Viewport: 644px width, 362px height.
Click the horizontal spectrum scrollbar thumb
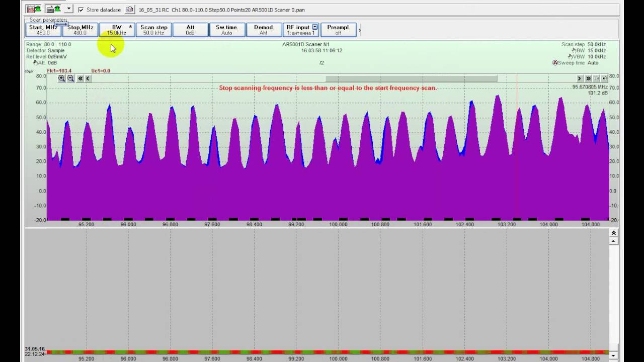click(412, 78)
